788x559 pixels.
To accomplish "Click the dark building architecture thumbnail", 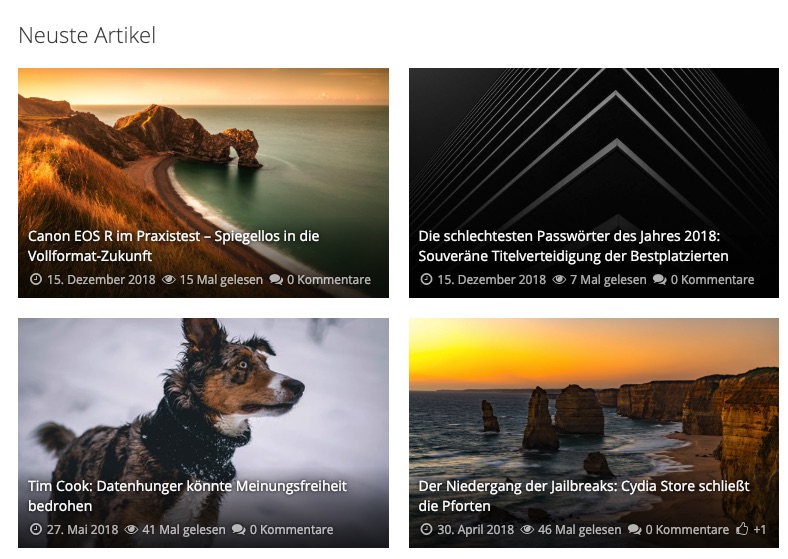I will [x=594, y=151].
